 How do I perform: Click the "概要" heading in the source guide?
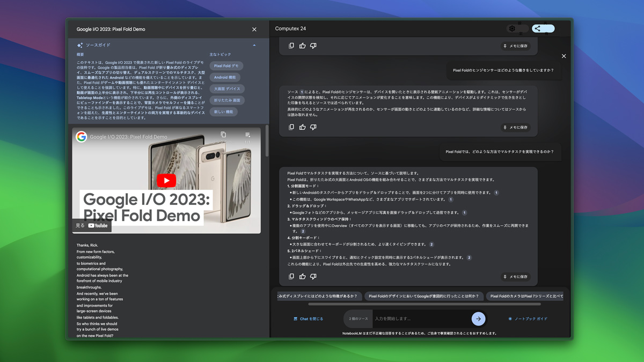click(80, 55)
